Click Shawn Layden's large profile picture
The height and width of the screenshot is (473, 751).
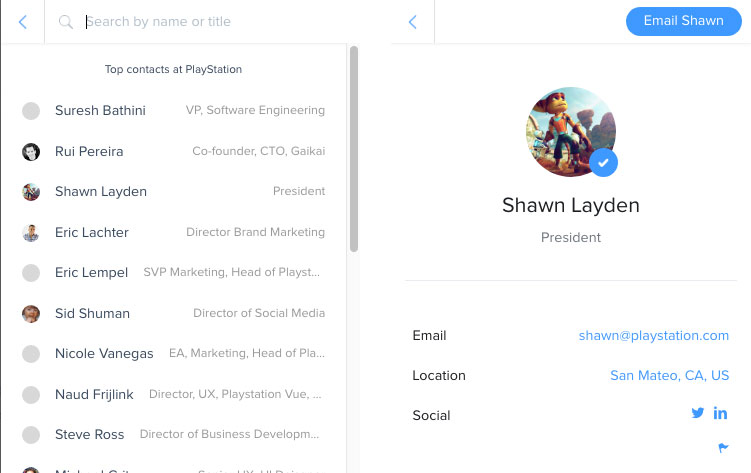tap(570, 132)
